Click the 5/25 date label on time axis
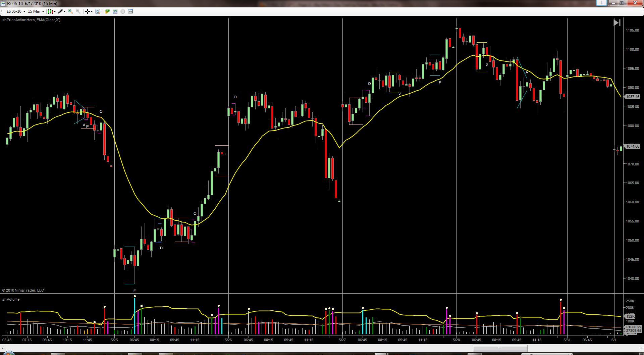 [x=114, y=340]
